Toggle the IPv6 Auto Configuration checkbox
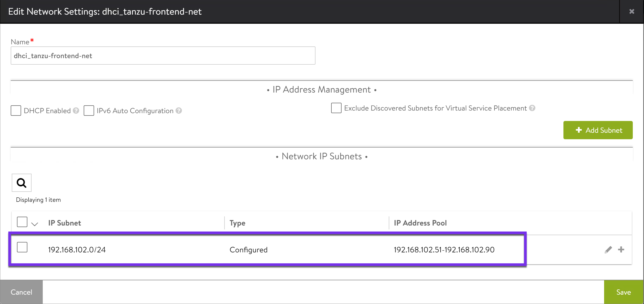This screenshot has width=644, height=304. pyautogui.click(x=89, y=111)
